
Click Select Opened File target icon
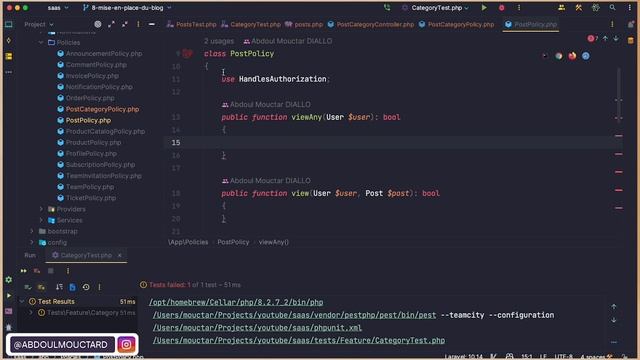tap(98, 24)
